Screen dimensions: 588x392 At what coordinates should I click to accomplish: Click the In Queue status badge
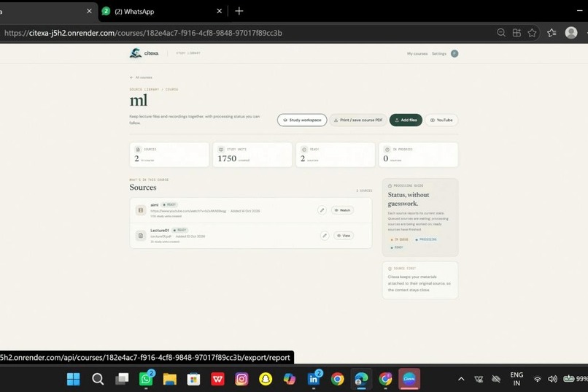pyautogui.click(x=399, y=239)
